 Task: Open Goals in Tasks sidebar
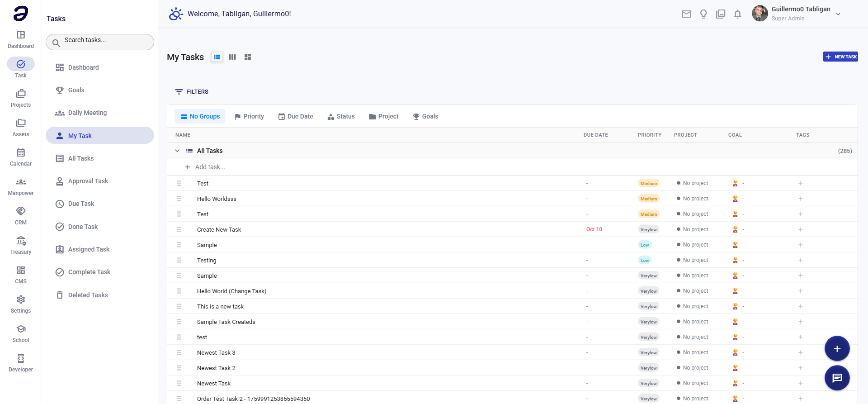pos(100,90)
